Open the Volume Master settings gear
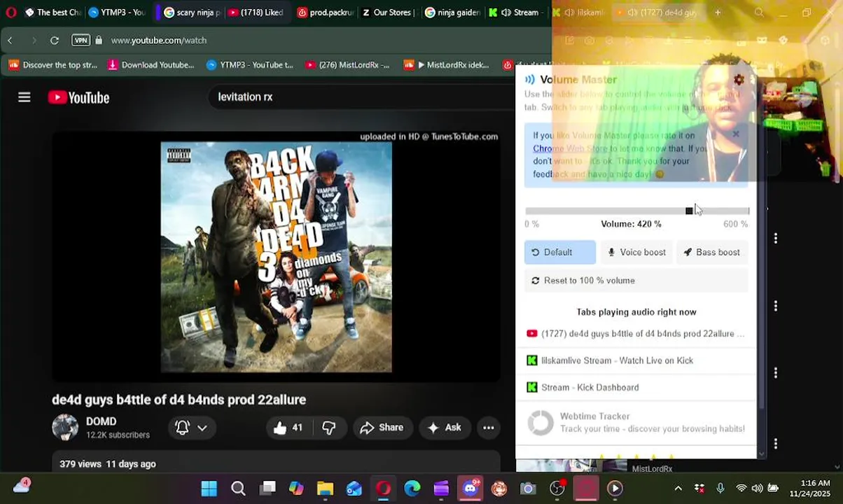The height and width of the screenshot is (504, 843). [739, 80]
